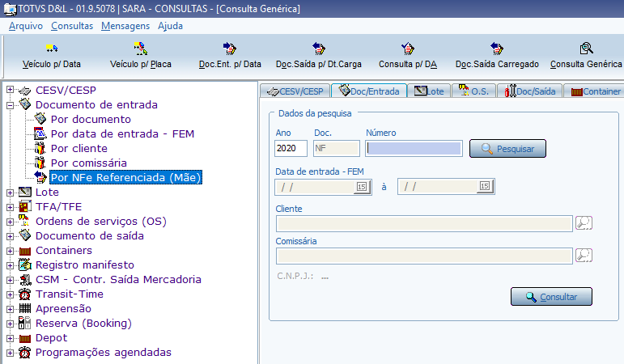Open the Veículo p/ Placa toolbar icon
Viewport: 624px width, 364px height.
tap(141, 49)
